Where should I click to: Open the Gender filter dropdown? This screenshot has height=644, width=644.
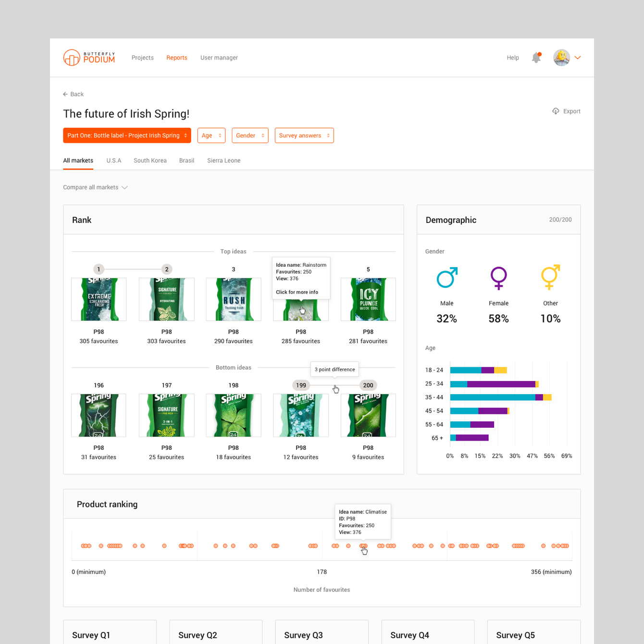[x=250, y=136]
